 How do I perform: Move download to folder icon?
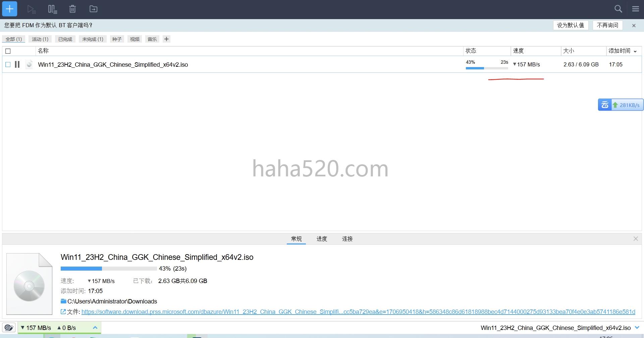pyautogui.click(x=93, y=9)
